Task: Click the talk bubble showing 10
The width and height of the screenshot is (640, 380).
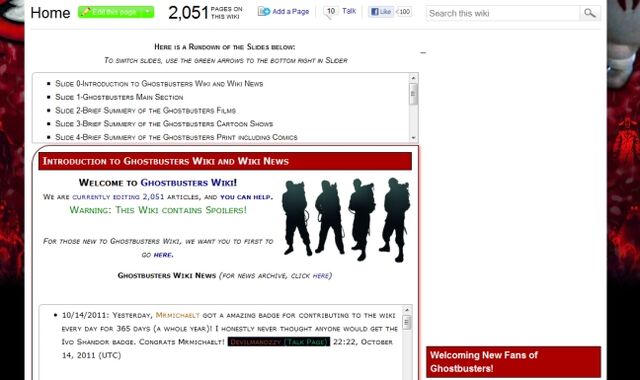Action: pos(331,12)
